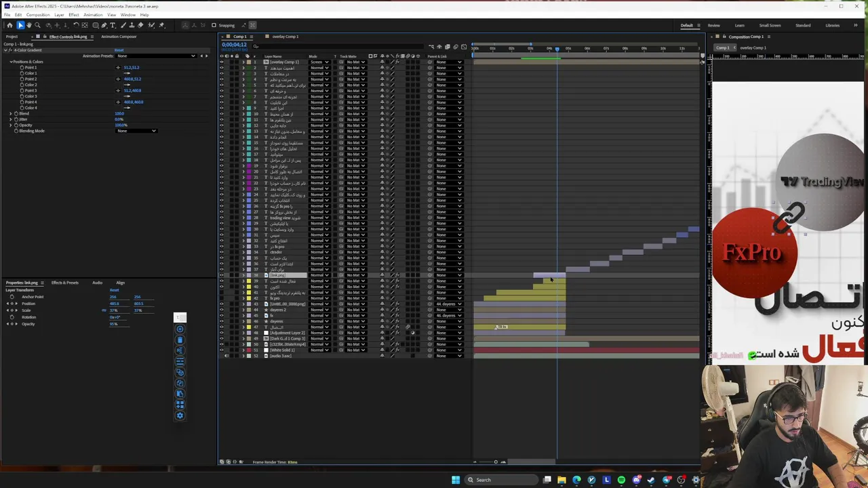Select the Puppet Pin tool
Viewport: 868px width, 488px height.
pyautogui.click(x=161, y=25)
